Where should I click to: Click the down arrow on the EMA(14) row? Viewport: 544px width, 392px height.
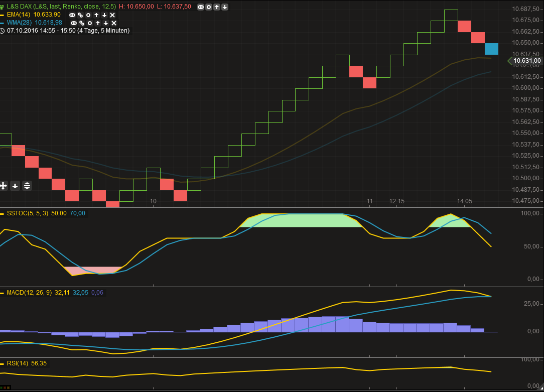coord(104,15)
